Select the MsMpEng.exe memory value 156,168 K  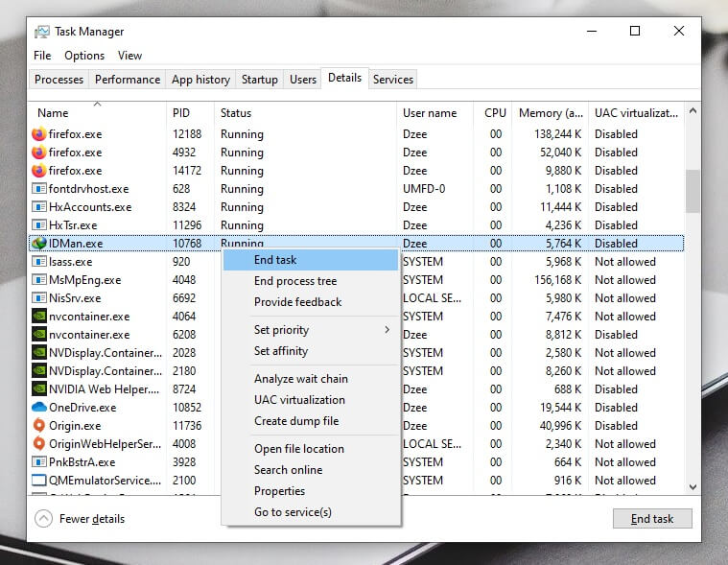click(x=557, y=280)
